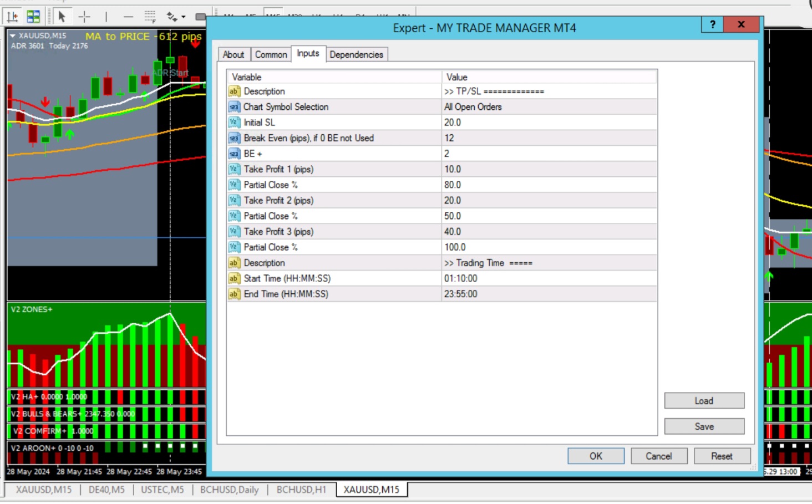Edit the Take Profit 3 value 40.0
Viewport: 812px width, 504px height.
[549, 231]
